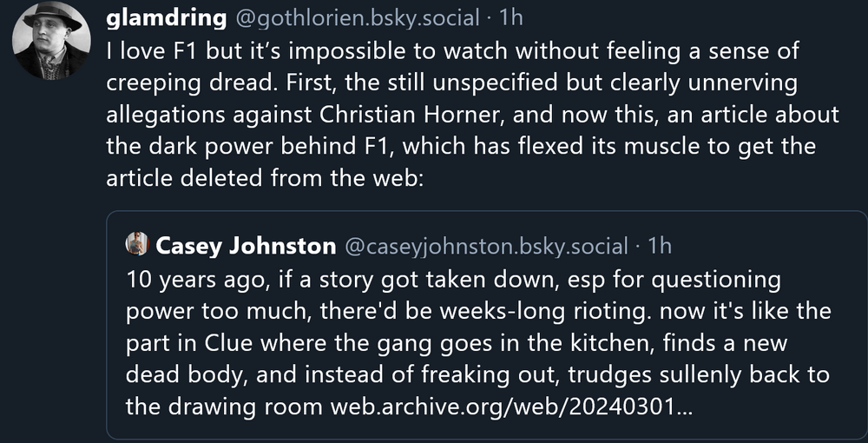Click Casey Johnston's small avatar icon
The height and width of the screenshot is (443, 868).
[x=137, y=246]
